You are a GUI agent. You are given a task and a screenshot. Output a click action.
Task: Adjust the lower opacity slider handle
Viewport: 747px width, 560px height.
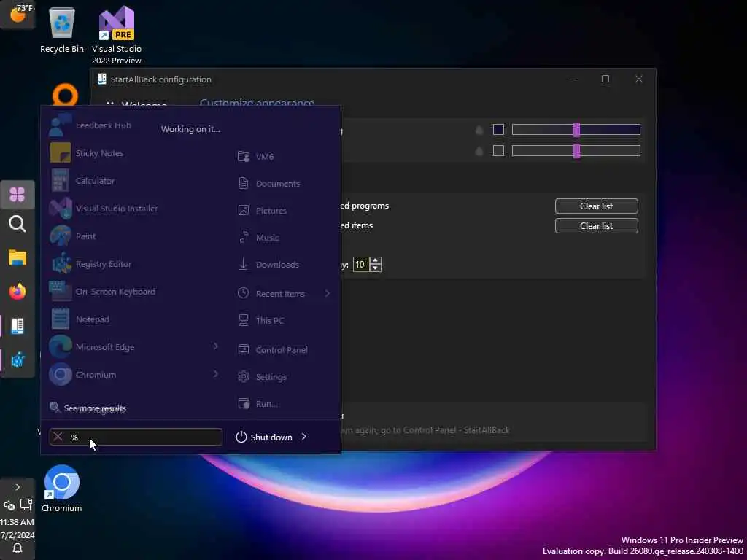pos(576,150)
